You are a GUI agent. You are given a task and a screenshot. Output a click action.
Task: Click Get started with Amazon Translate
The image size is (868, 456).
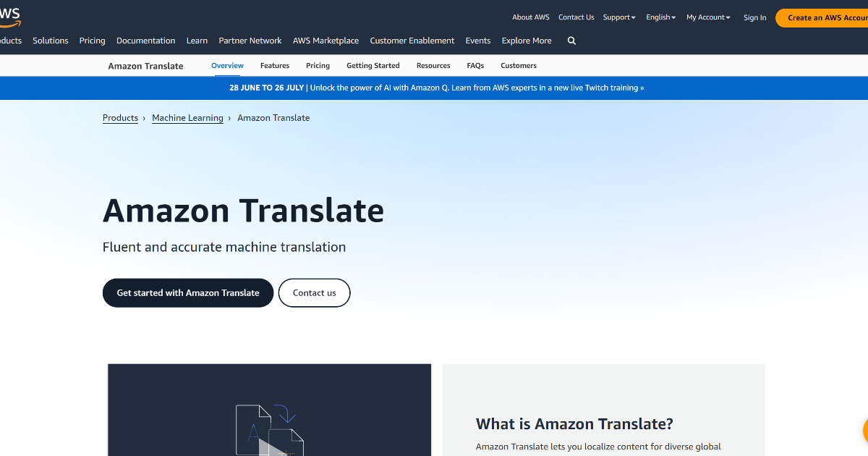coord(187,292)
